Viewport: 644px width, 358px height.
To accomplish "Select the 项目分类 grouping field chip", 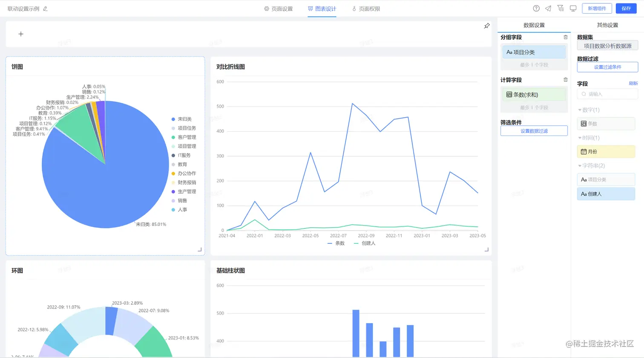I will click(534, 52).
